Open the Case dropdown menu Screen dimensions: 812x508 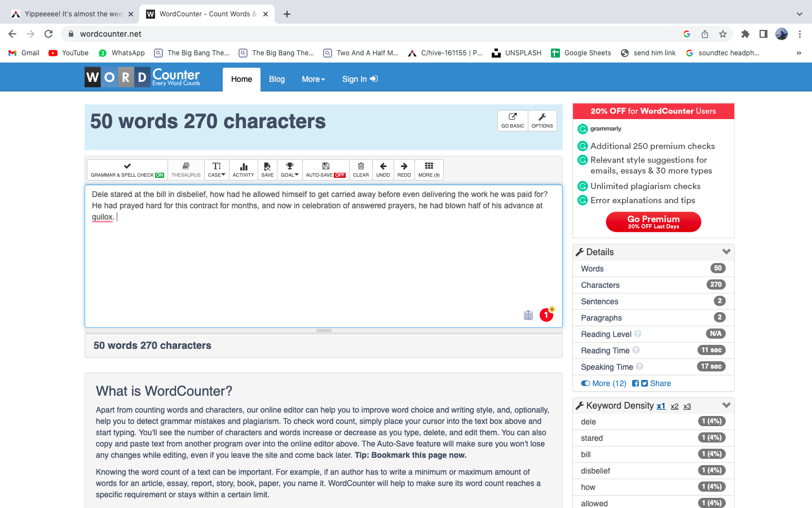point(217,170)
